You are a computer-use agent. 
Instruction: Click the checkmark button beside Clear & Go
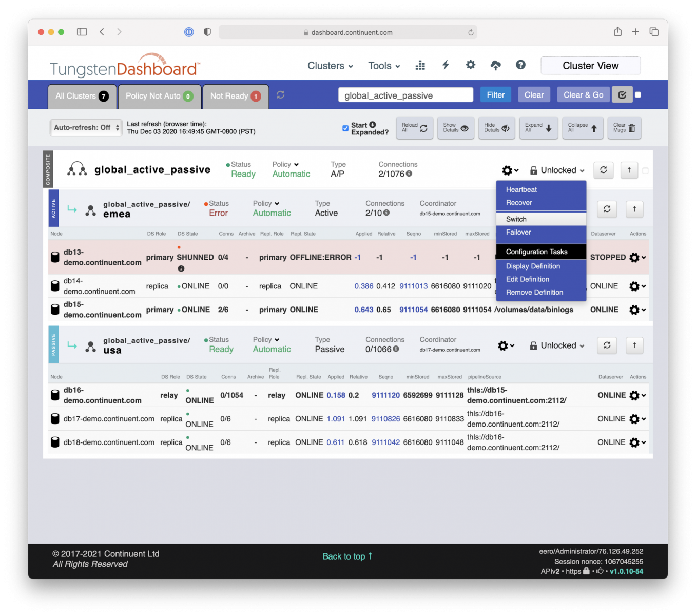pyautogui.click(x=622, y=95)
